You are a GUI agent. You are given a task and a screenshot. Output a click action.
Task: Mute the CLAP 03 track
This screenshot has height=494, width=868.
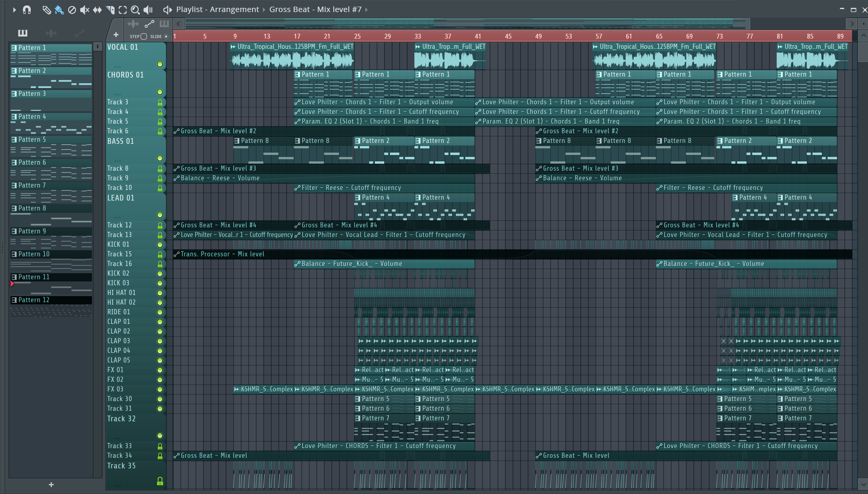(160, 341)
